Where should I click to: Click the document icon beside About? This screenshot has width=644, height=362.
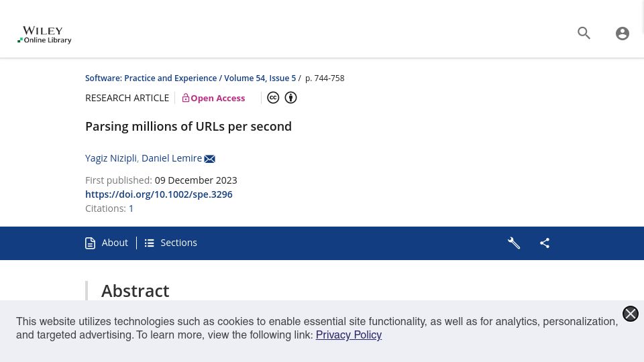point(90,243)
